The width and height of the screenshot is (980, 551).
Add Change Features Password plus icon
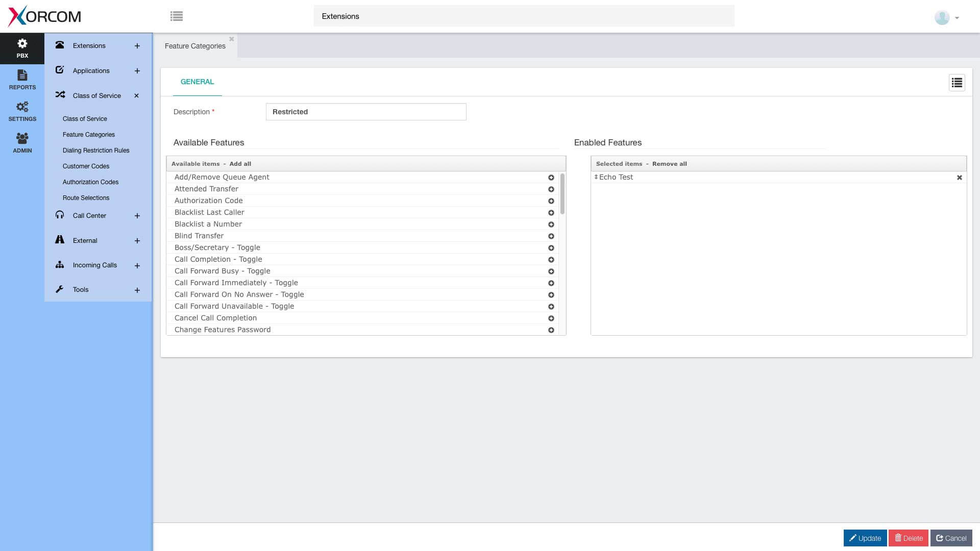(x=551, y=330)
